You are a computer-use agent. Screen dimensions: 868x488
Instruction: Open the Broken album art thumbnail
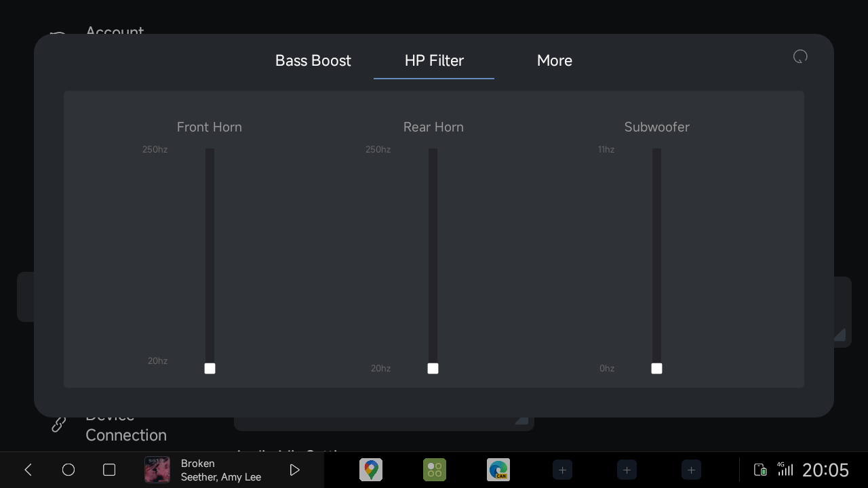[x=157, y=470]
